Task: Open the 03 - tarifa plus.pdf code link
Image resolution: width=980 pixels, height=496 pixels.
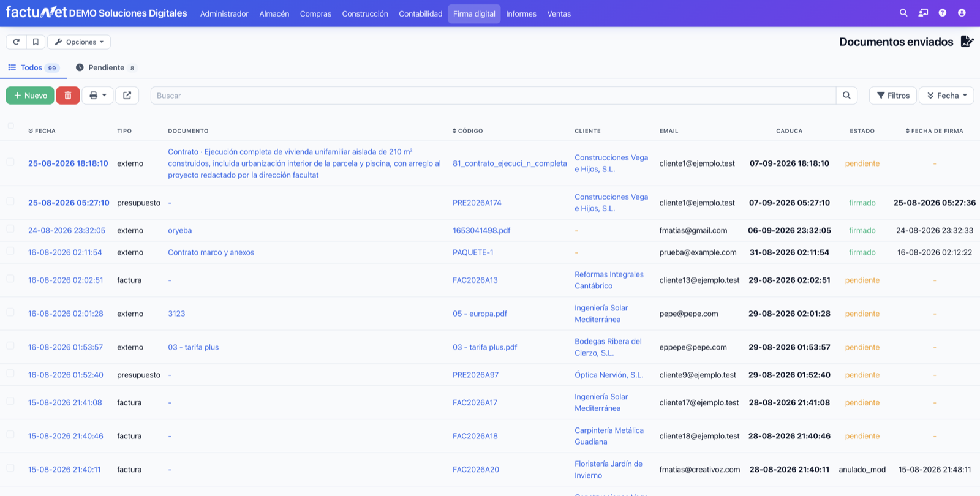Action: pyautogui.click(x=485, y=347)
